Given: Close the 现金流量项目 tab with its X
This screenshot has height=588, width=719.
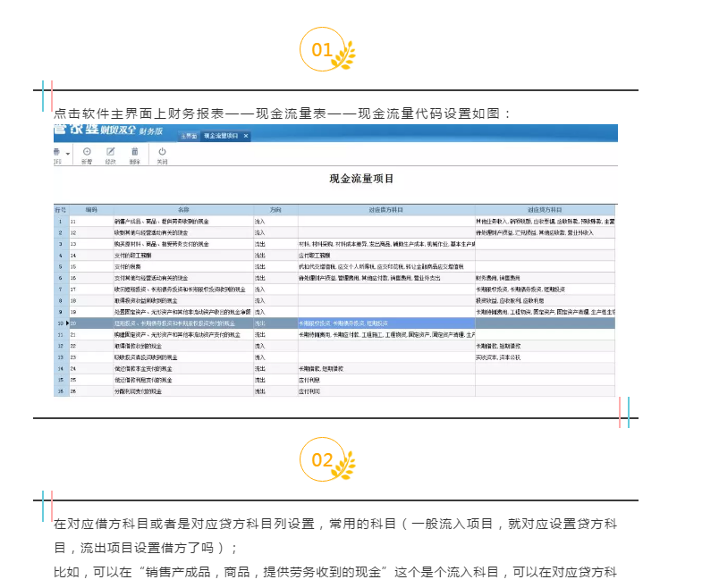Looking at the screenshot, I should [x=246, y=136].
